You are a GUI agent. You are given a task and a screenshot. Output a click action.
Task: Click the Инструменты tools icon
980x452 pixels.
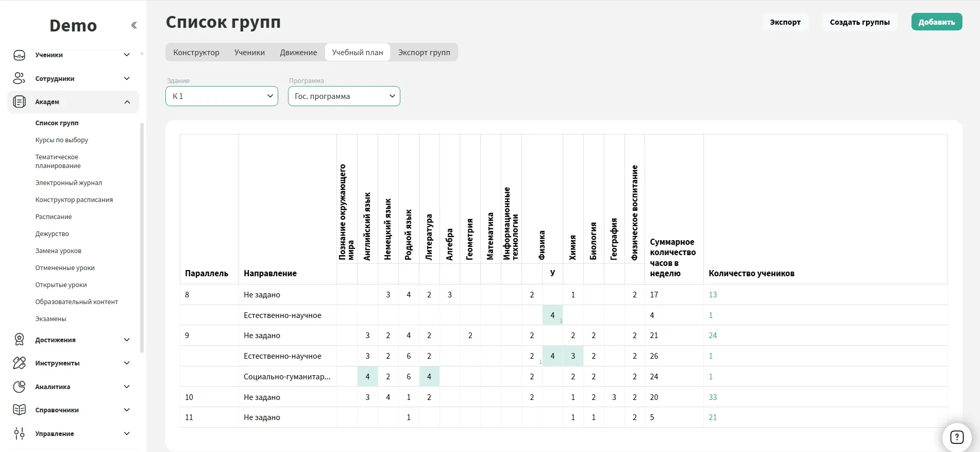click(19, 363)
